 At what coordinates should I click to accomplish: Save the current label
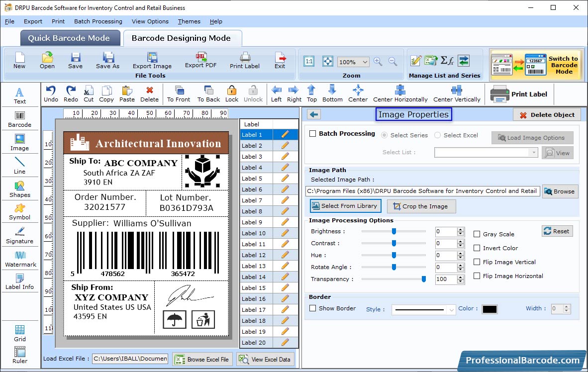tap(75, 61)
